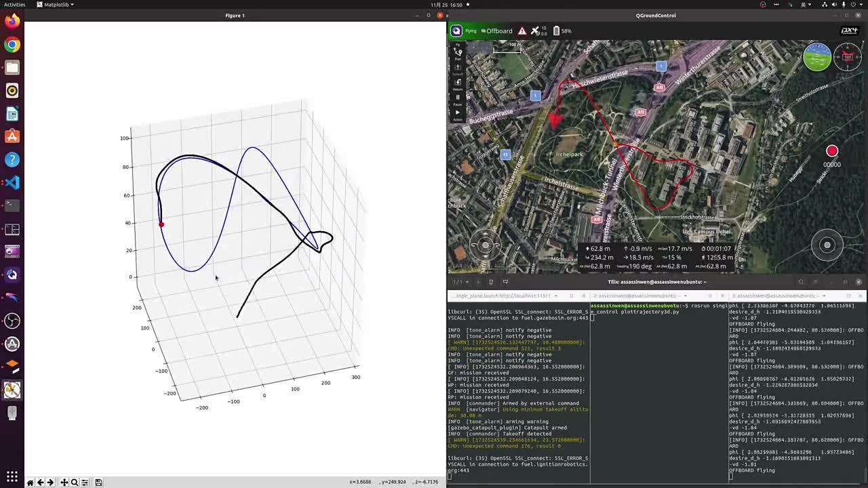Viewport: 868px width, 488px height.
Task: Expand the Matplotlib app menu in top bar
Action: tap(55, 5)
